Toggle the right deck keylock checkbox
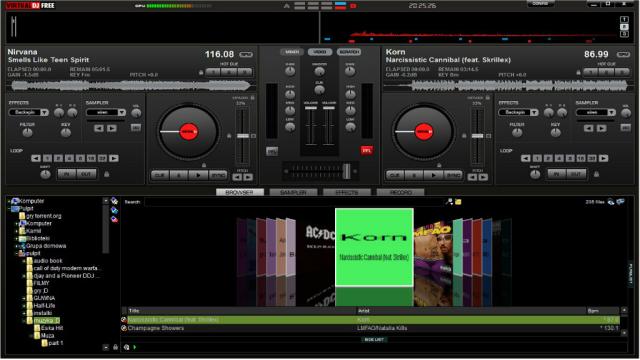Viewport: 640px width, 360px height. coord(487,98)
